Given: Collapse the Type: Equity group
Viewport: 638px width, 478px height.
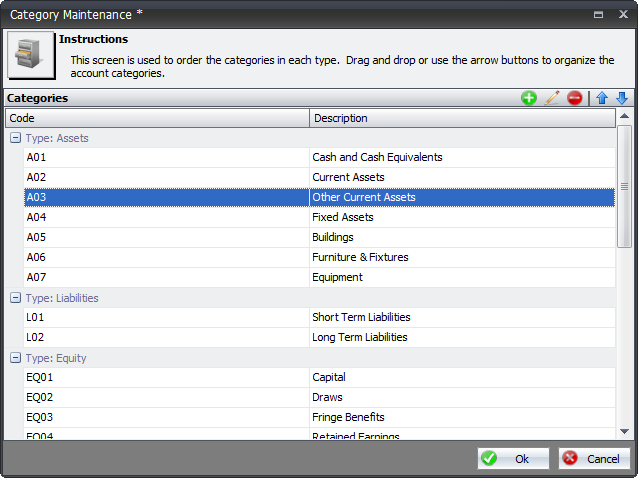Looking at the screenshot, I should point(15,358).
